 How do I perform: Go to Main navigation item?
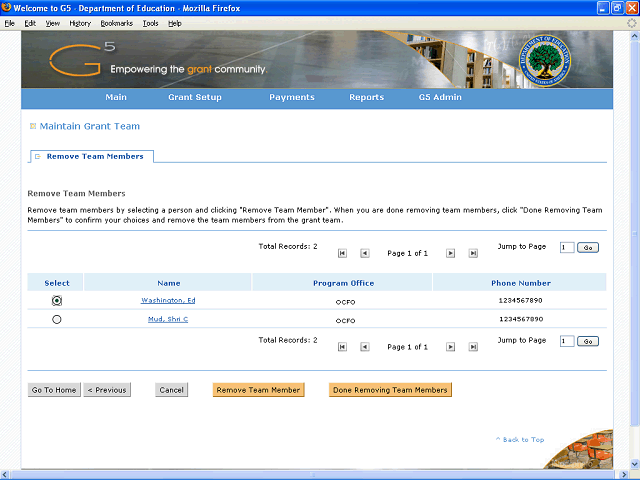tap(116, 98)
